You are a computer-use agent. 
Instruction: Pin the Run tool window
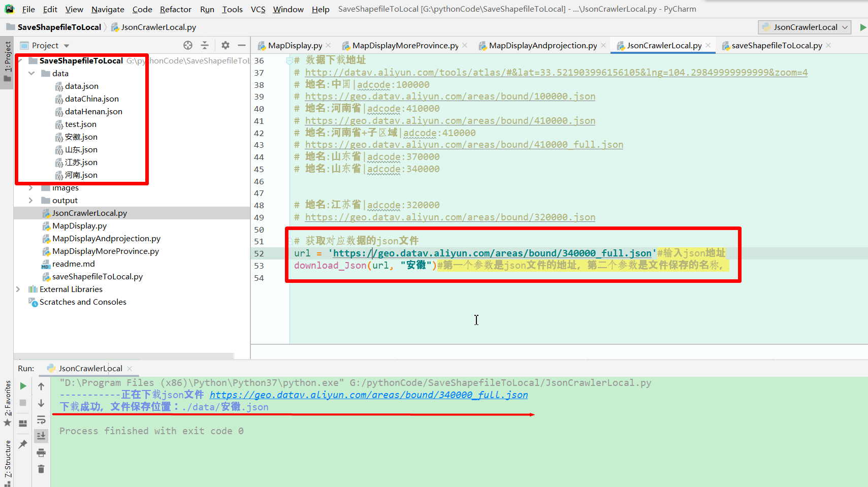(x=22, y=444)
